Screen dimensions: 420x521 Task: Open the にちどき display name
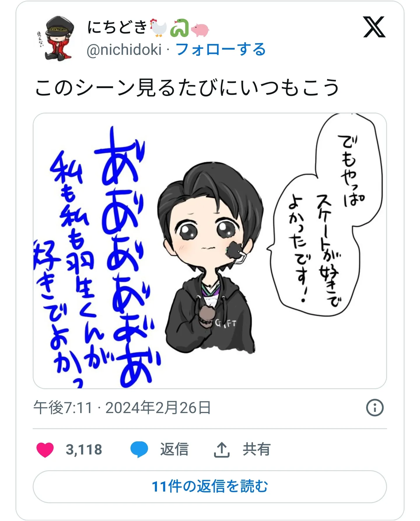[117, 27]
